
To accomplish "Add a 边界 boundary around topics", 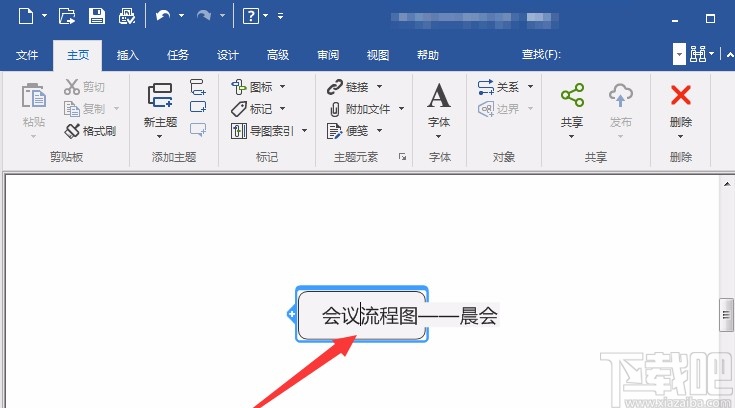I will point(498,109).
